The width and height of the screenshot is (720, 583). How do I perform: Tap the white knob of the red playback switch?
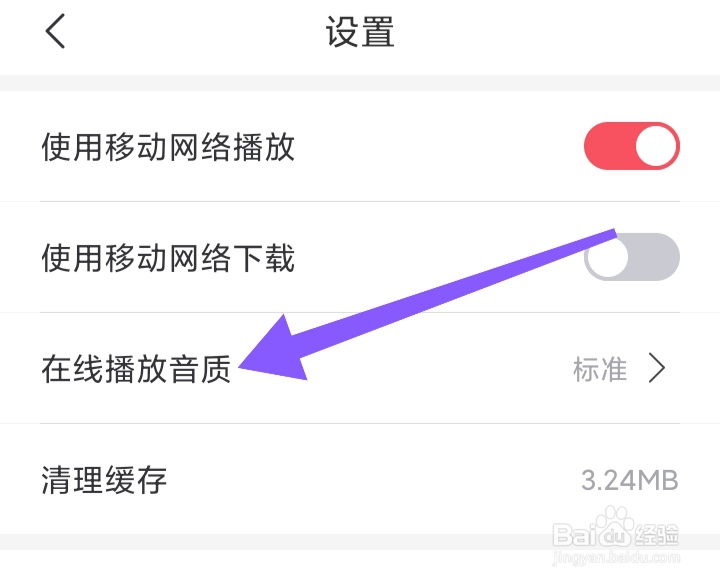657,146
